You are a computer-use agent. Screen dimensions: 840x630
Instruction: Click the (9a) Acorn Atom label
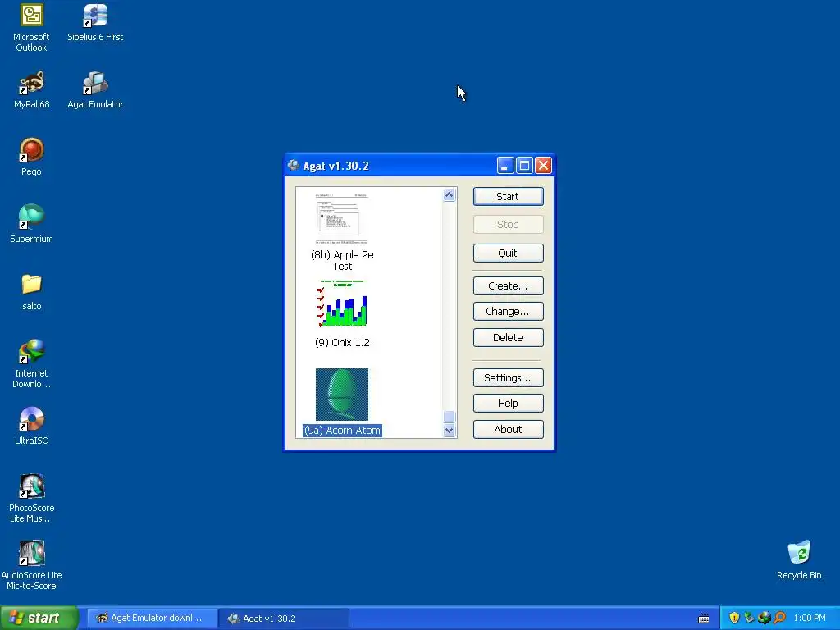click(x=342, y=430)
